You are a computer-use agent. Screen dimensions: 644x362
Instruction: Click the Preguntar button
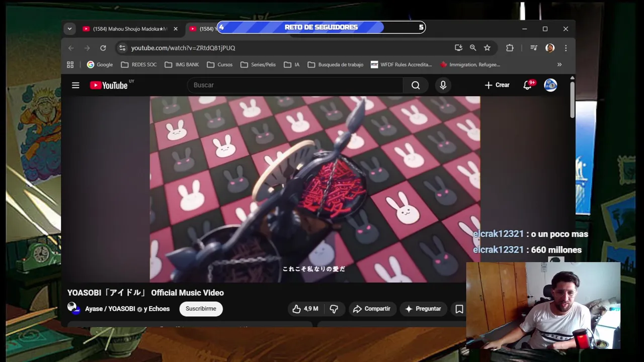click(x=423, y=309)
